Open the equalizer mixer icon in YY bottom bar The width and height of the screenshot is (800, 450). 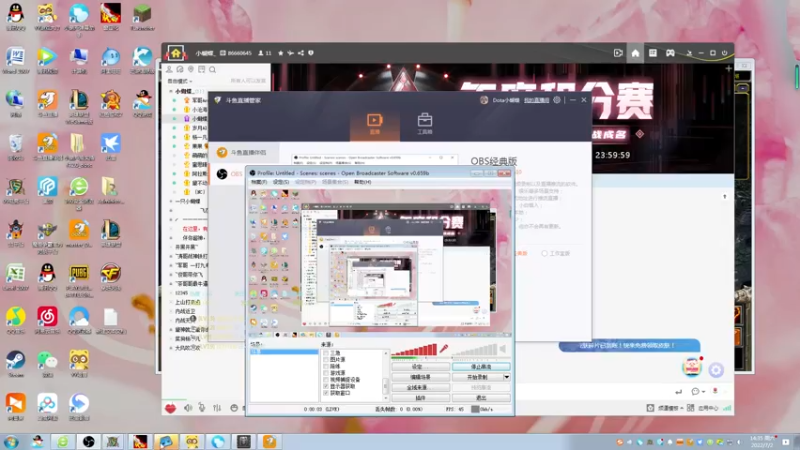point(217,408)
